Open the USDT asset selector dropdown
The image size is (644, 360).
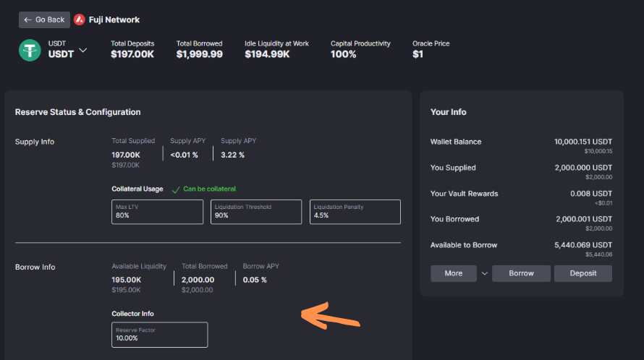pyautogui.click(x=82, y=50)
